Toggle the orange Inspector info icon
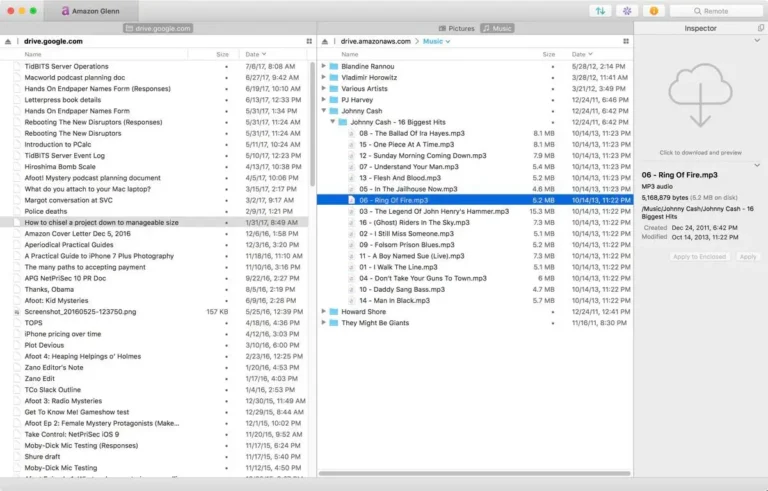768x491 pixels. pos(654,11)
